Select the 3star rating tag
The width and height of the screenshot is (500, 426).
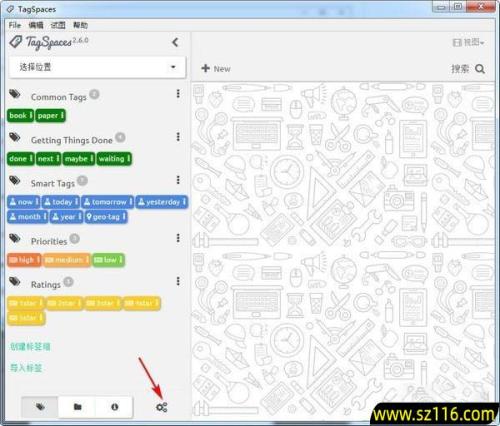(103, 303)
